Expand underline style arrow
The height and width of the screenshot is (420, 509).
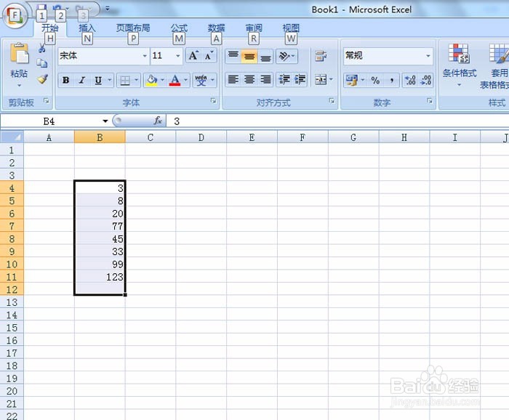pyautogui.click(x=110, y=80)
